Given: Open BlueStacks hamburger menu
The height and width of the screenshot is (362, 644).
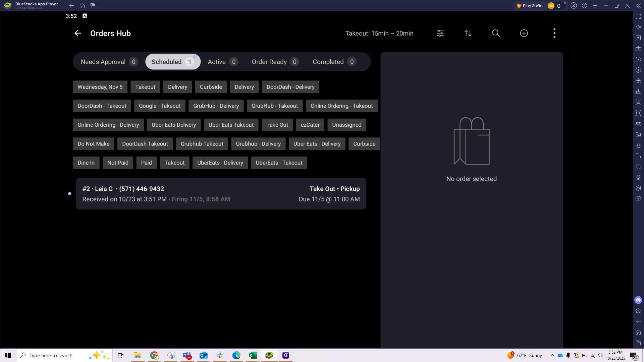Looking at the screenshot, I should point(595,6).
